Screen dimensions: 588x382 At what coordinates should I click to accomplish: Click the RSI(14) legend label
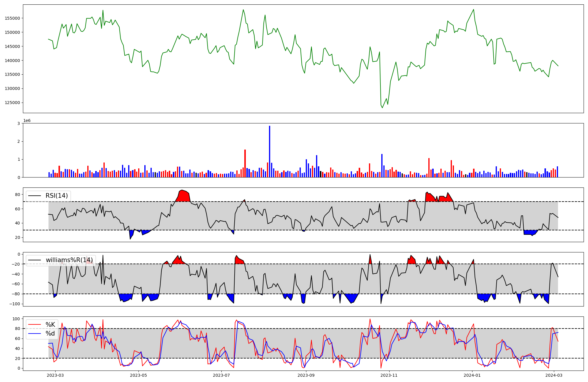(57, 196)
